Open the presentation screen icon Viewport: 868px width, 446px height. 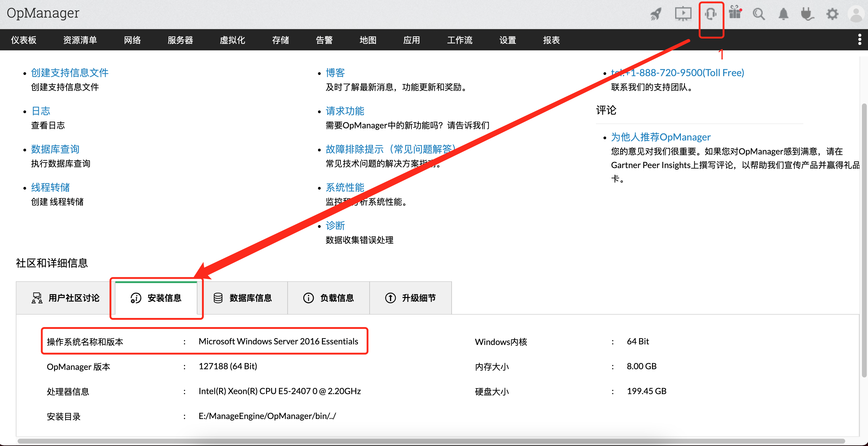point(683,14)
